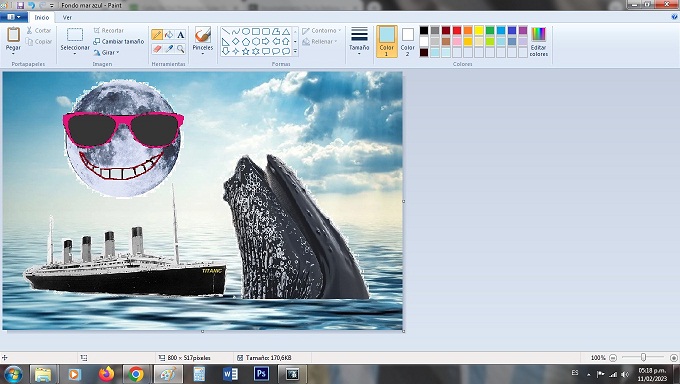Choose the orange color swatch

(x=468, y=30)
